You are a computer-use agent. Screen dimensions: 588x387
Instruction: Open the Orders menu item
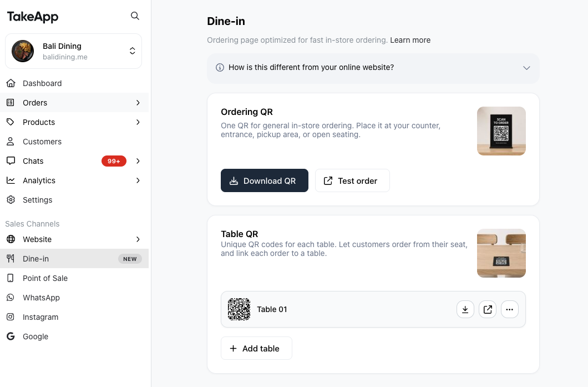(x=74, y=103)
